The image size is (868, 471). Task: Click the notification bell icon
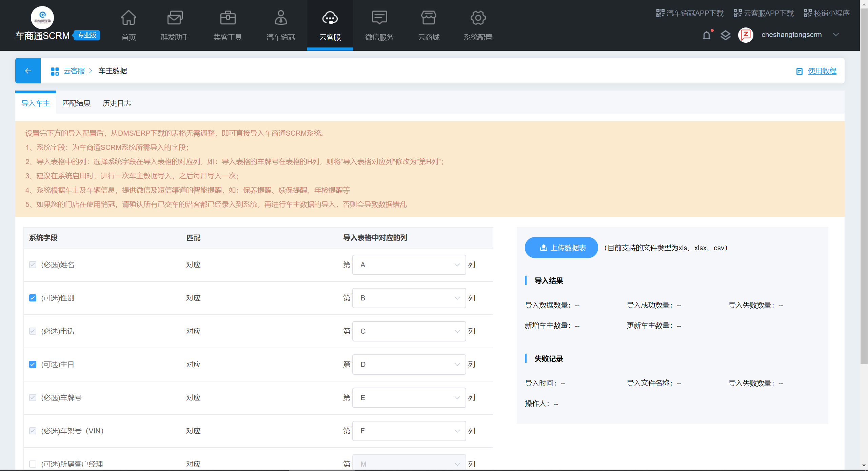tap(707, 35)
